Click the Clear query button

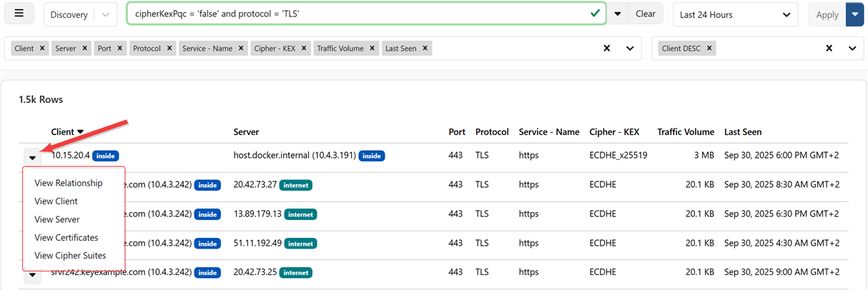(646, 14)
